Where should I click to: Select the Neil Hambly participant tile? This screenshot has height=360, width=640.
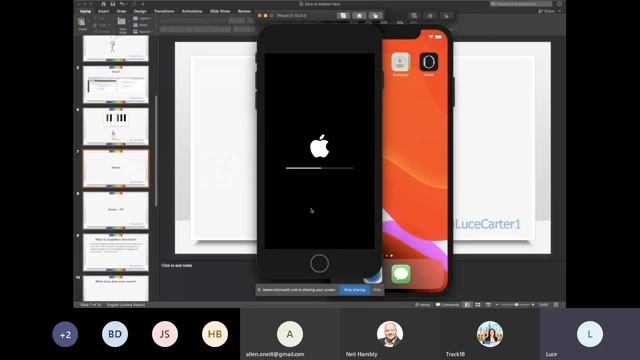point(390,334)
